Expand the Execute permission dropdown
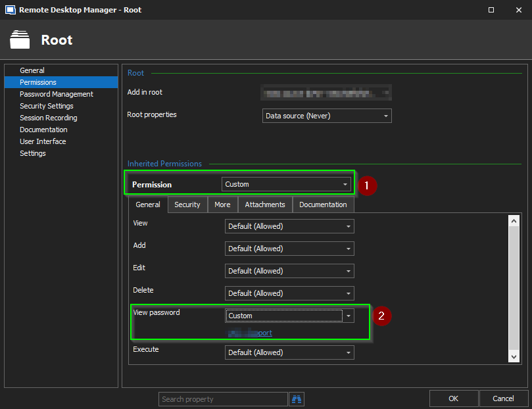The image size is (532, 409). [x=289, y=352]
